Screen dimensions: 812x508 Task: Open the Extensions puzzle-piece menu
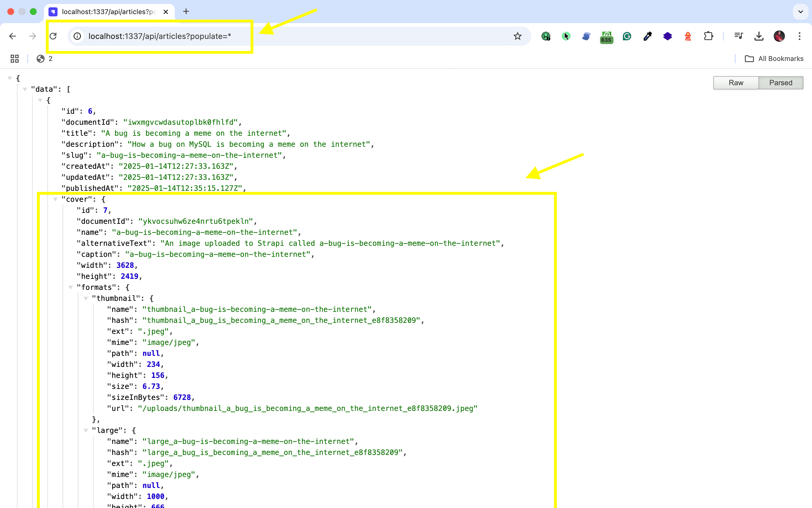(708, 36)
